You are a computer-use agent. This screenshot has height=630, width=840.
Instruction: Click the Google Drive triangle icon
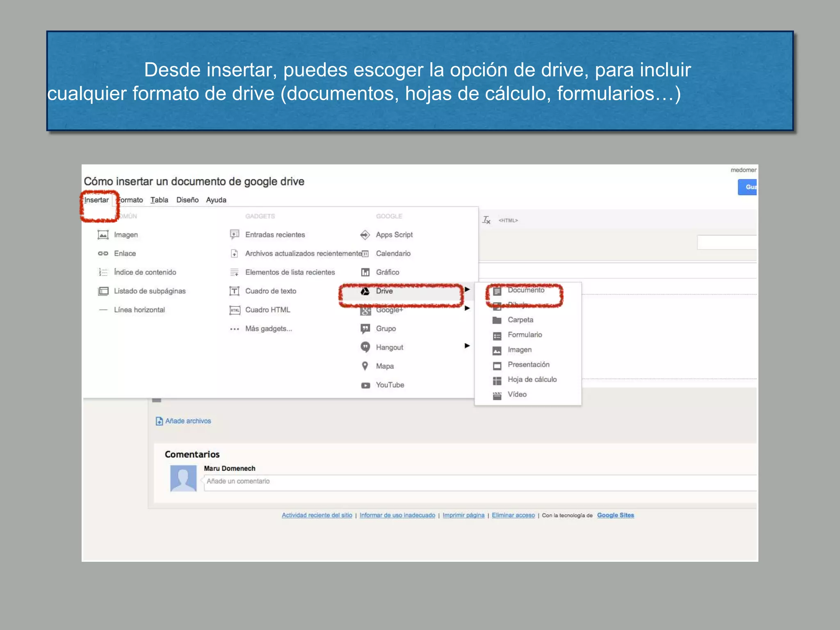point(365,291)
